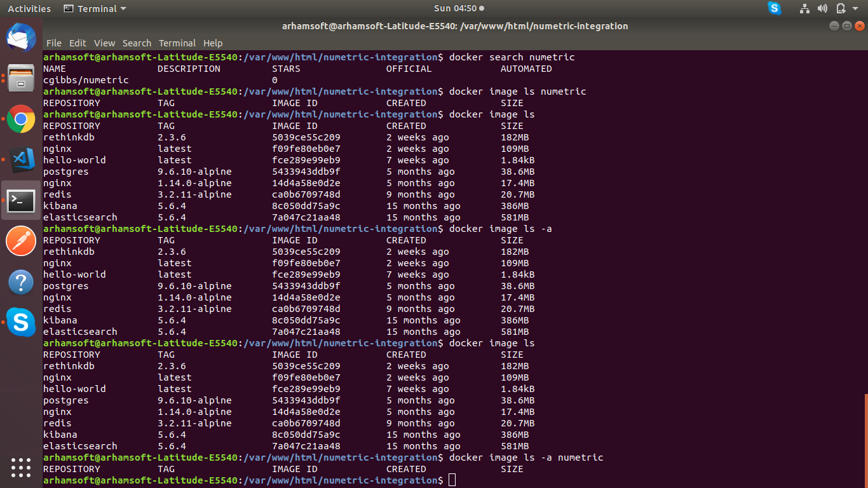Click Activities in the top bar
The image size is (868, 488).
pos(29,8)
